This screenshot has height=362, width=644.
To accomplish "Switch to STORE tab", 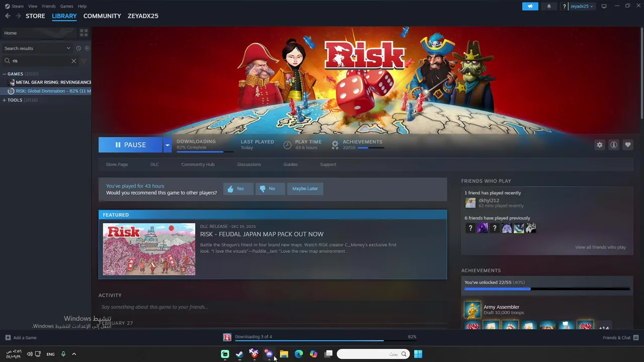I will point(35,16).
